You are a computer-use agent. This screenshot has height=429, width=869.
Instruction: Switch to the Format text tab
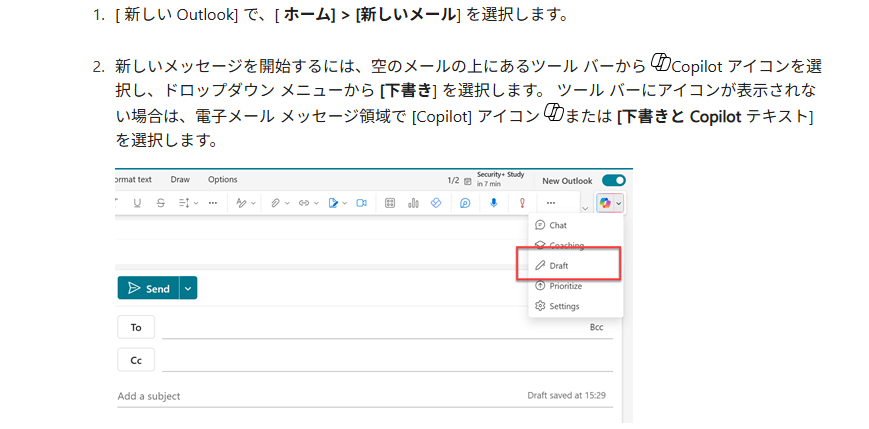133,180
